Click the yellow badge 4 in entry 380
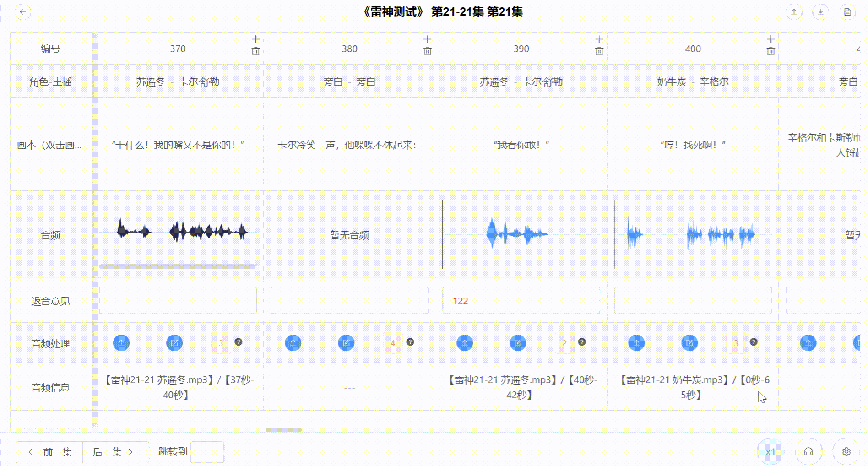This screenshot has height=466, width=868. [x=393, y=343]
